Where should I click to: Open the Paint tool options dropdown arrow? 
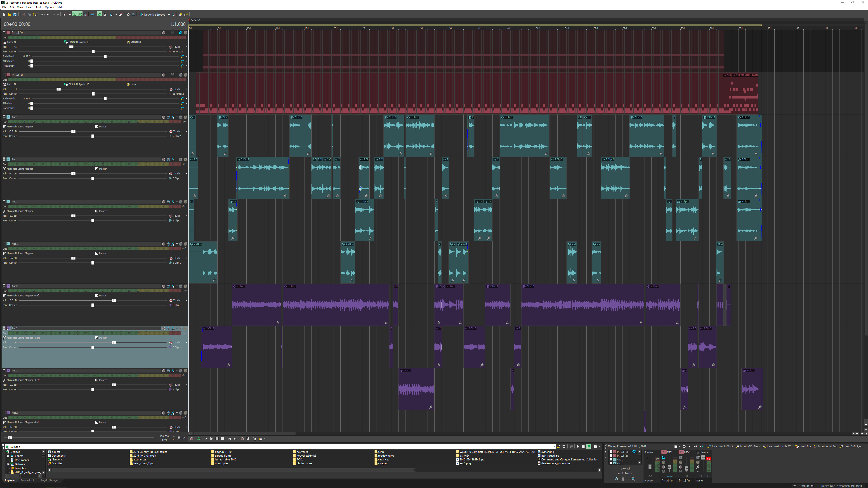click(x=116, y=14)
